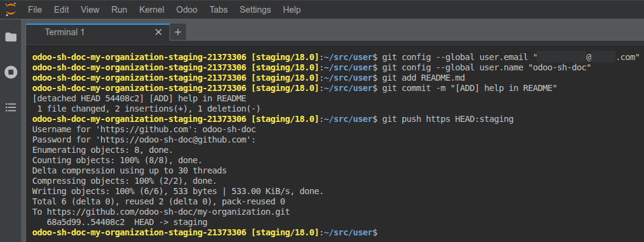The width and height of the screenshot is (644, 242).
Task: Click the github.com repository URL line
Action: [161, 212]
